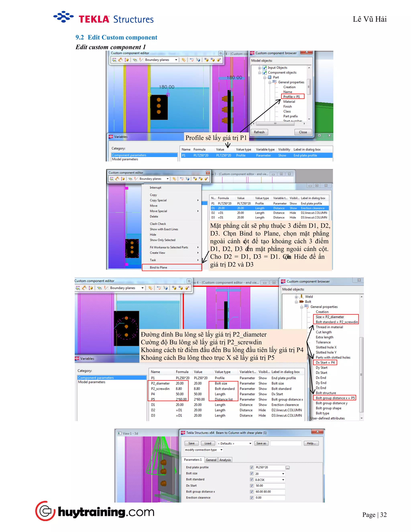
Task: Click the Weld icon in component browser tree
Action: click(302, 297)
